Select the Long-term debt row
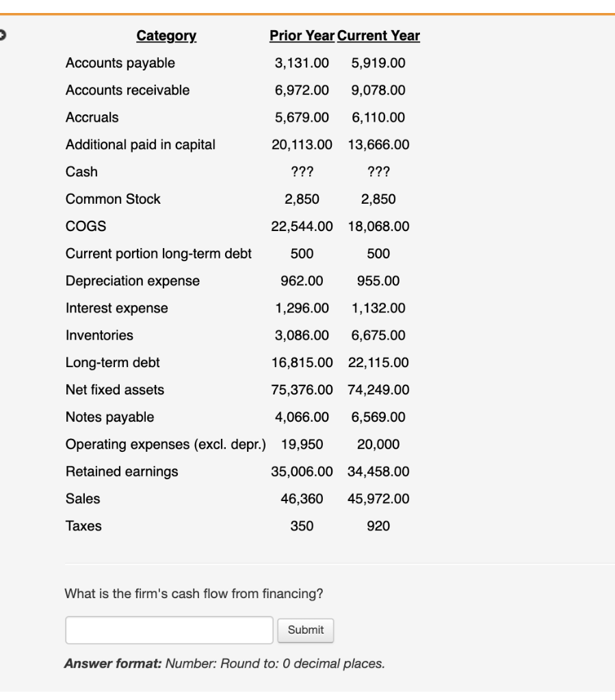This screenshot has height=700, width=615. [x=112, y=362]
